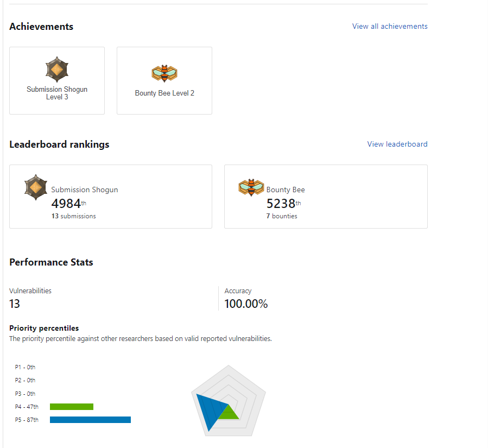Click the green region of radar chart
488x448 pixels.
(x=232, y=414)
